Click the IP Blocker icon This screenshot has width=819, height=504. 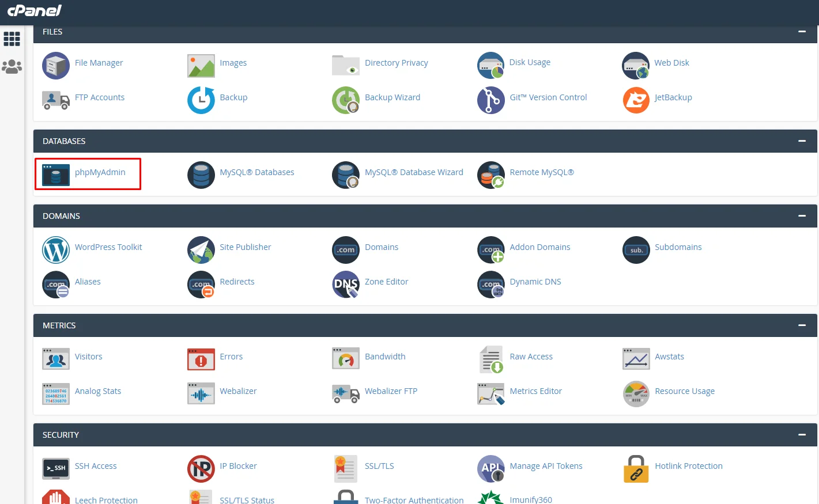point(201,469)
